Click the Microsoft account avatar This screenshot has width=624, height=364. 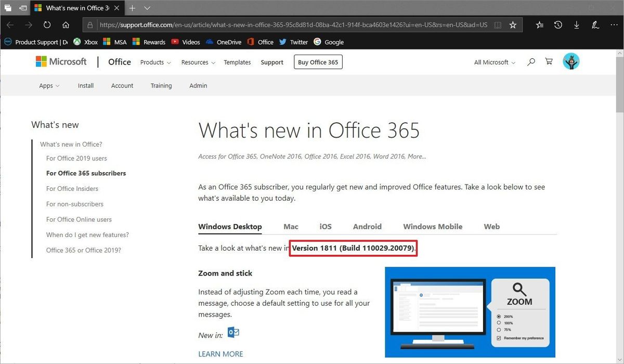click(x=571, y=61)
